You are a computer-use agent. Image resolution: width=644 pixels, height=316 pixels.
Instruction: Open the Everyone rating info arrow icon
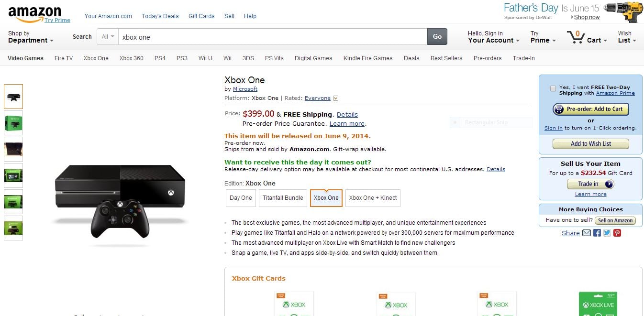[335, 98]
